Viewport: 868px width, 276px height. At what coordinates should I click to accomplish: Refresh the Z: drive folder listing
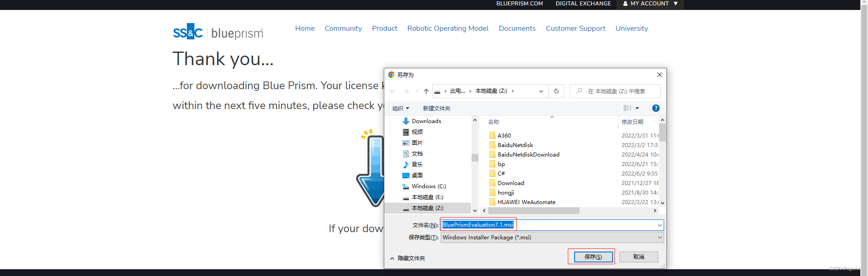[557, 91]
